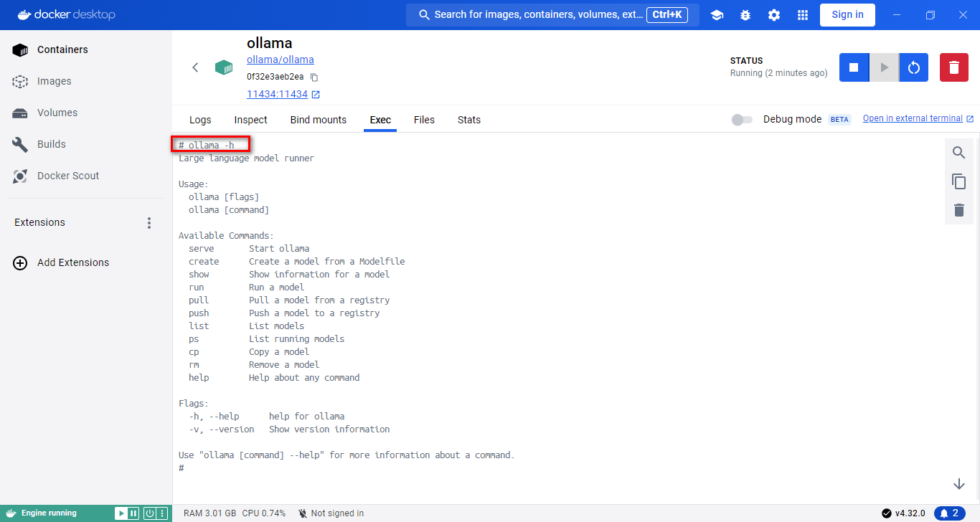Open the Learning Center graduation cap icon
980x522 pixels.
pos(717,15)
